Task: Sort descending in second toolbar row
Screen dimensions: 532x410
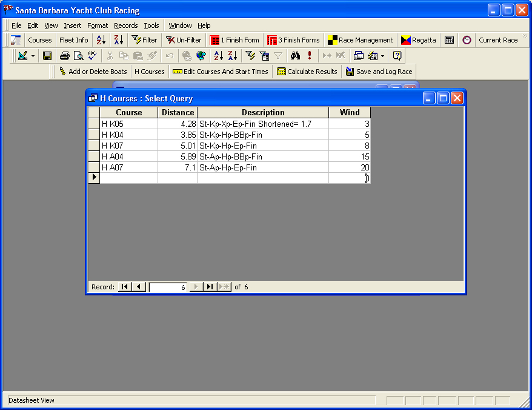Action: coord(233,56)
